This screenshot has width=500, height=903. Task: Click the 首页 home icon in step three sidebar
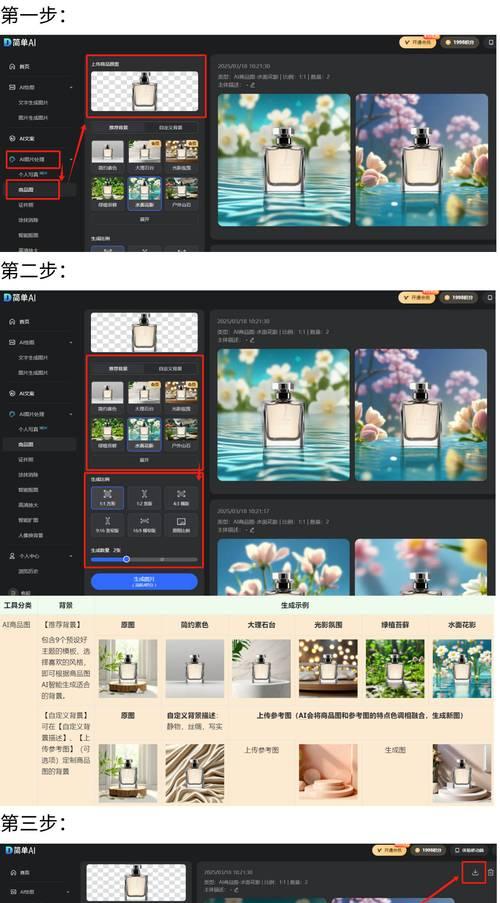click(x=12, y=873)
